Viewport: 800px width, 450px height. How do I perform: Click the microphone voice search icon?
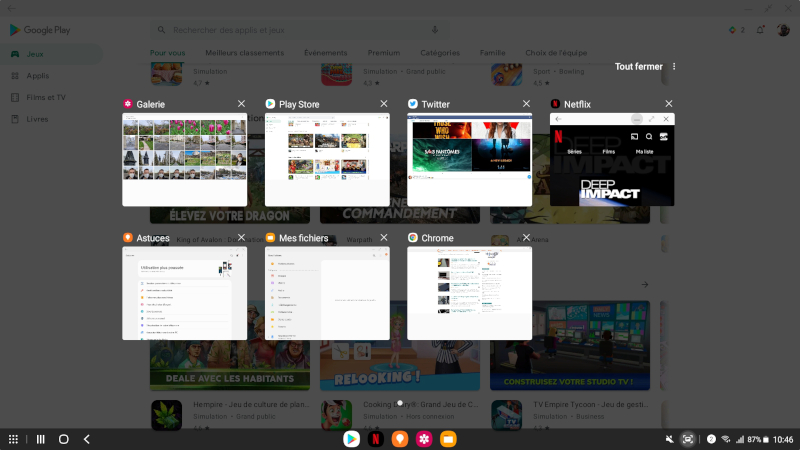[435, 30]
